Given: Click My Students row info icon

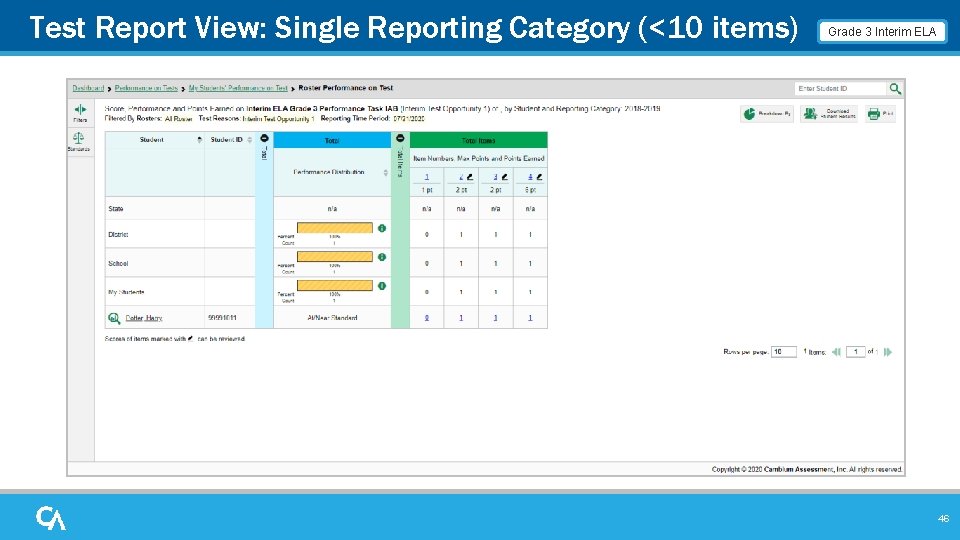Looking at the screenshot, I should coord(382,286).
